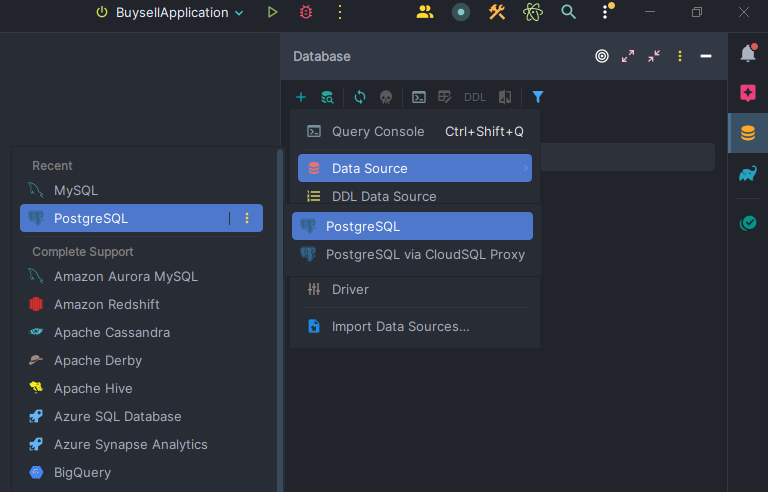Collapse all nodes in the Database panel

coord(654,56)
